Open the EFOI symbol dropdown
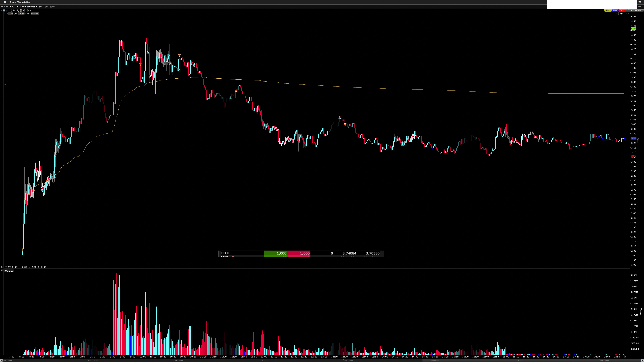This screenshot has width=644, height=362. (x=14, y=7)
